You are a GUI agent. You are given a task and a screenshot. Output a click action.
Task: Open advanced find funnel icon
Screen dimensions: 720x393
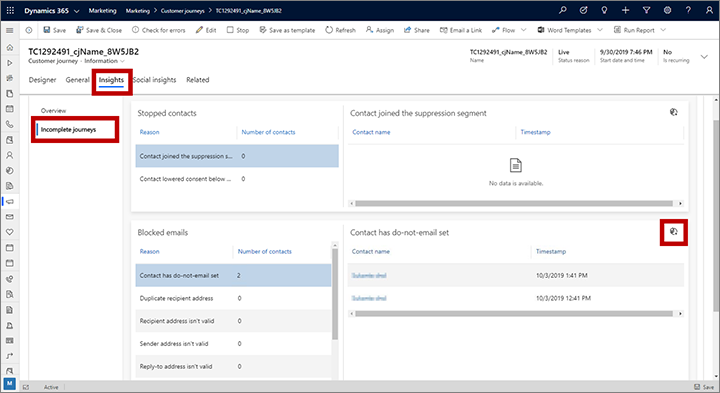(646, 10)
